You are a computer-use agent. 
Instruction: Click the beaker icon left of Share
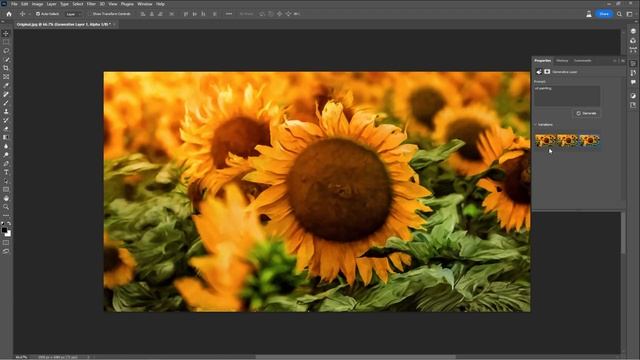click(x=589, y=14)
